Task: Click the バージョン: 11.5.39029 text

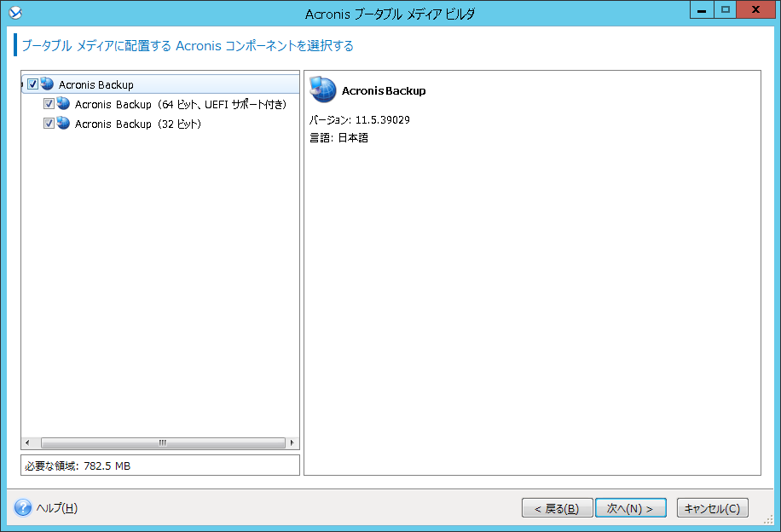Action: [x=359, y=120]
